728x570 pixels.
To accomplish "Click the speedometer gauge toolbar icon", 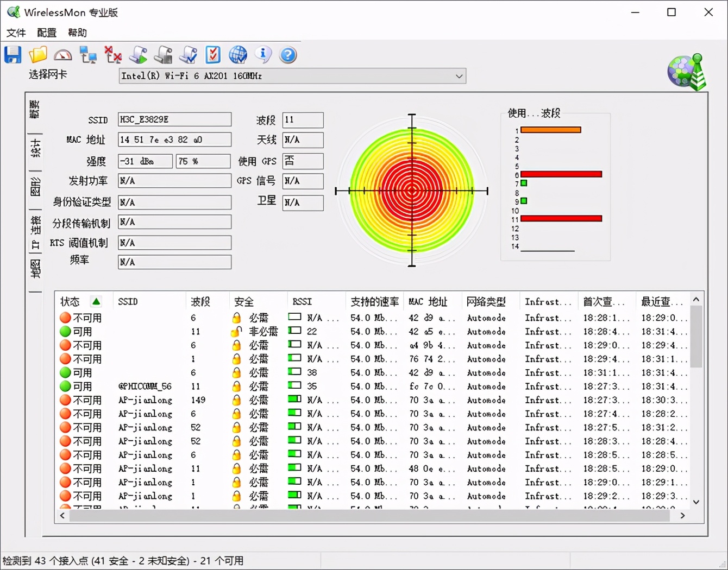I will (63, 55).
